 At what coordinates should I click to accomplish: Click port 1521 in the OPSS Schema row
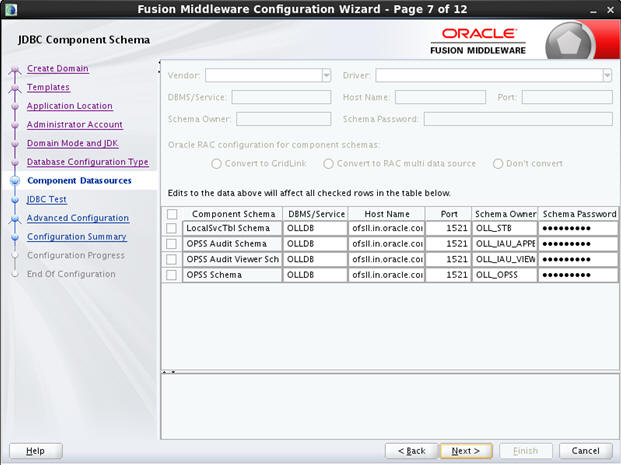[448, 275]
